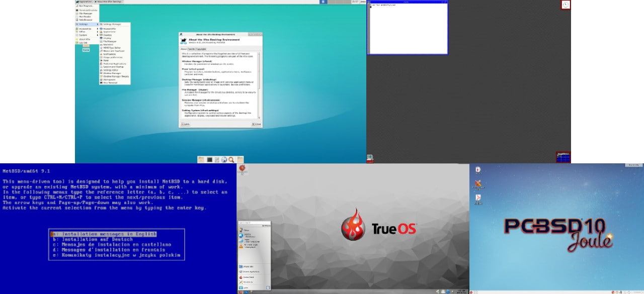
Task: Click Close button in About Xfce dialog
Action: click(256, 124)
